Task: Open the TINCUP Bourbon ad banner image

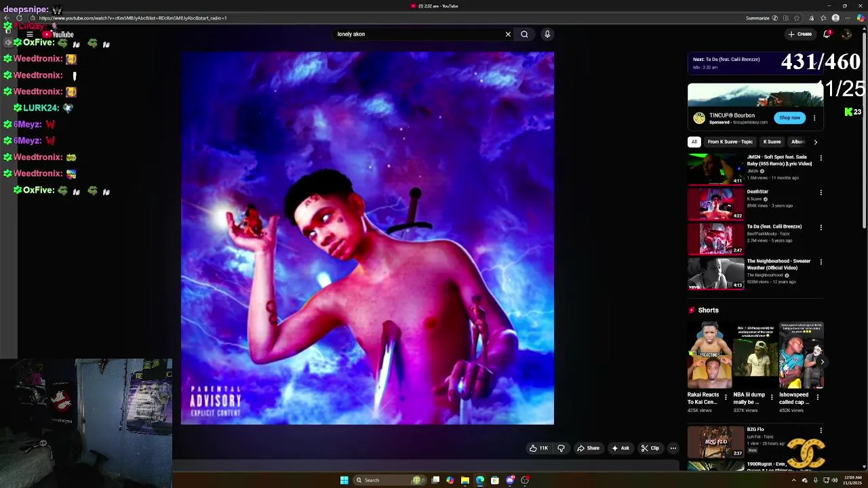Action: coord(755,96)
